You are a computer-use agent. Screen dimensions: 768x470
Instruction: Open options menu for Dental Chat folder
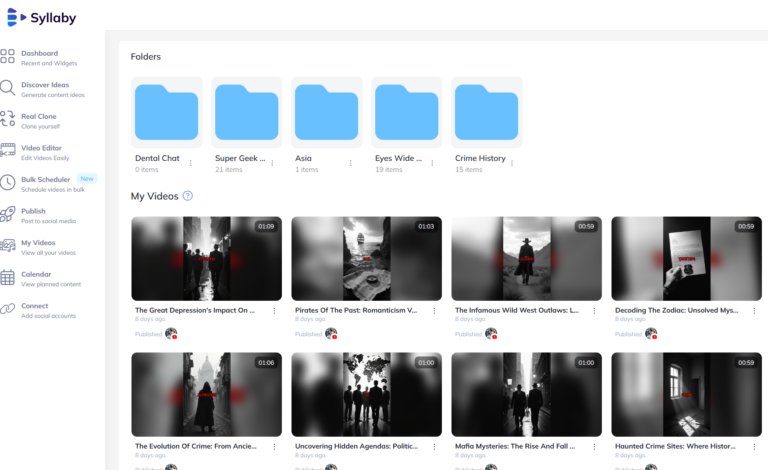point(192,163)
